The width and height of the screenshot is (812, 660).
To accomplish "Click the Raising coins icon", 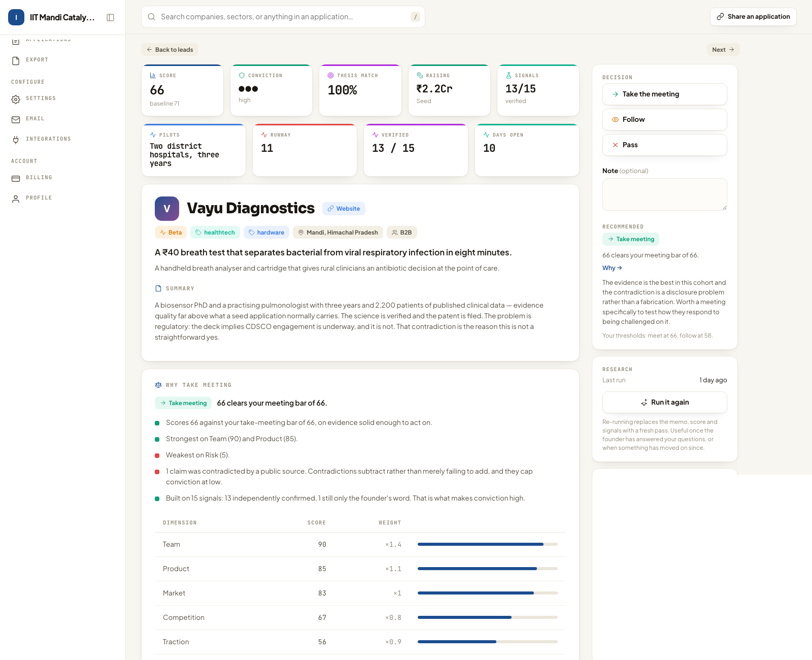I will (420, 75).
